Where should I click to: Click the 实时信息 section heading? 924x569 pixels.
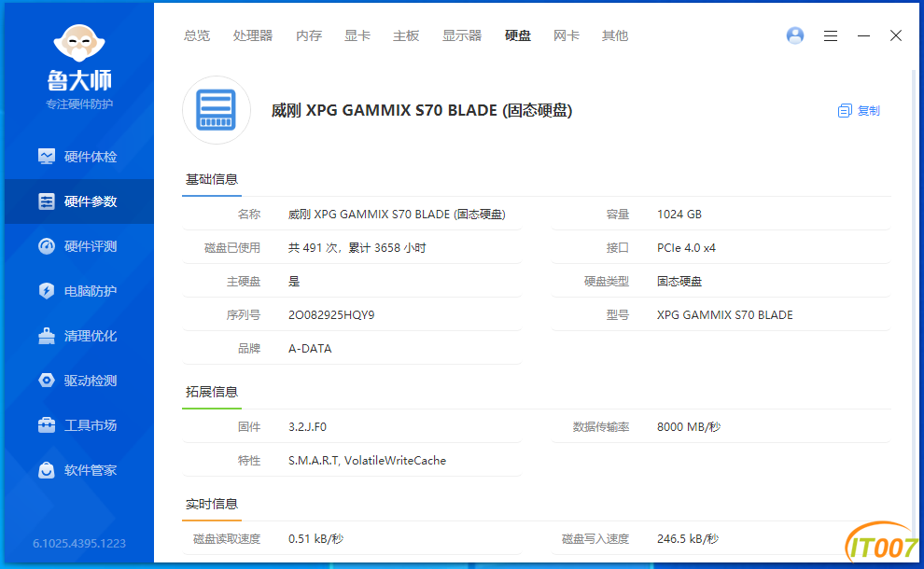click(212, 505)
